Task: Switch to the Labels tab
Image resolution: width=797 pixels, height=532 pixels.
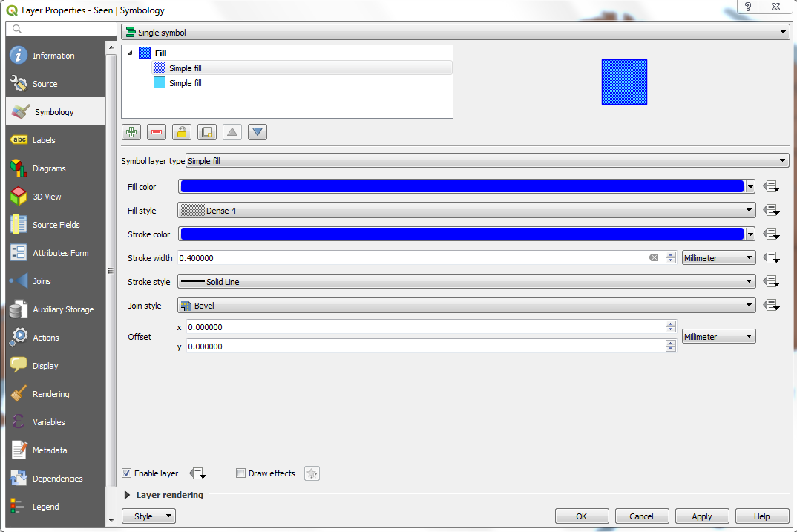Action: [x=44, y=139]
